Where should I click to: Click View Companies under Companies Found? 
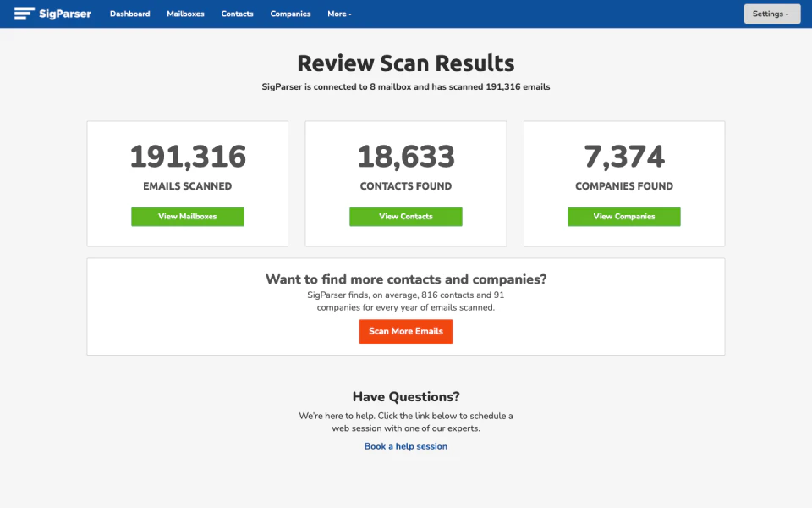pos(623,216)
